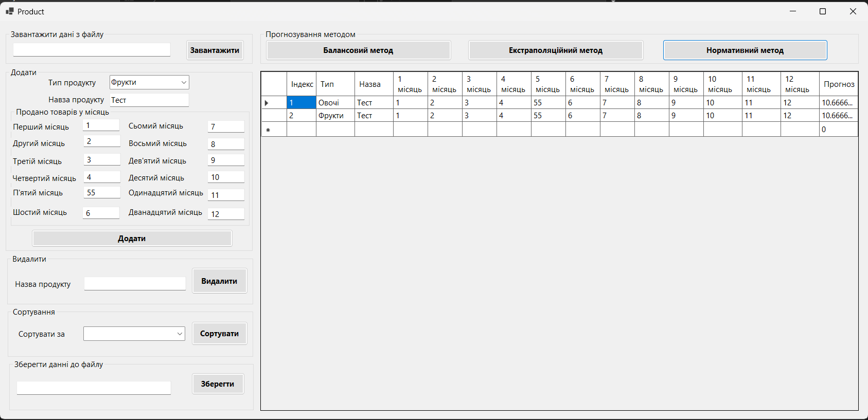
Task: Click the Тип column header
Action: 335,84
